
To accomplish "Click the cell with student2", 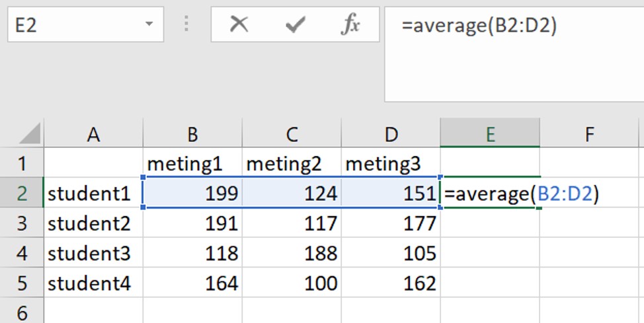I will click(93, 223).
